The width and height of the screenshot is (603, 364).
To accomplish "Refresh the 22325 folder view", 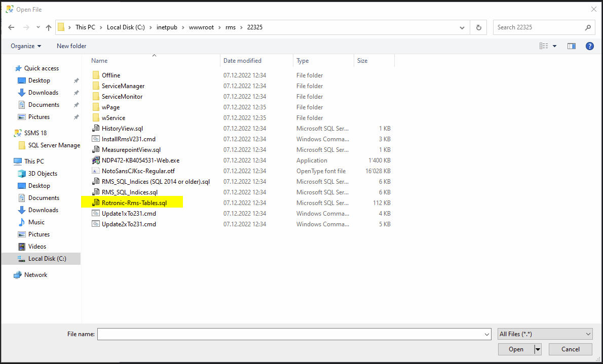I will [479, 27].
